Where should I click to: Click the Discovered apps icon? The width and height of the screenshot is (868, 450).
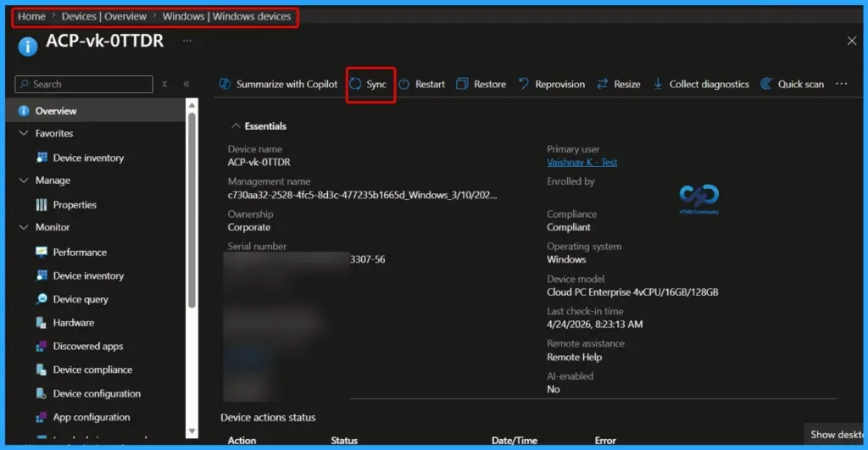coord(42,347)
